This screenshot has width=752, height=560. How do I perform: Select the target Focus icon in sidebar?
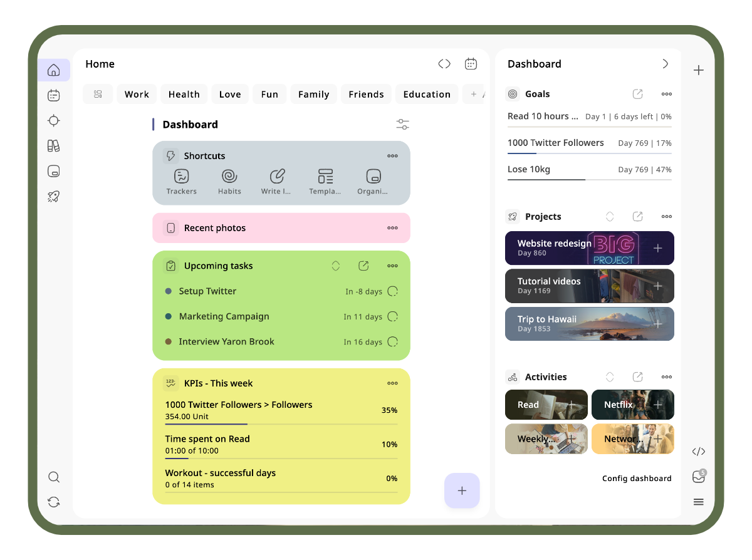pyautogui.click(x=53, y=120)
